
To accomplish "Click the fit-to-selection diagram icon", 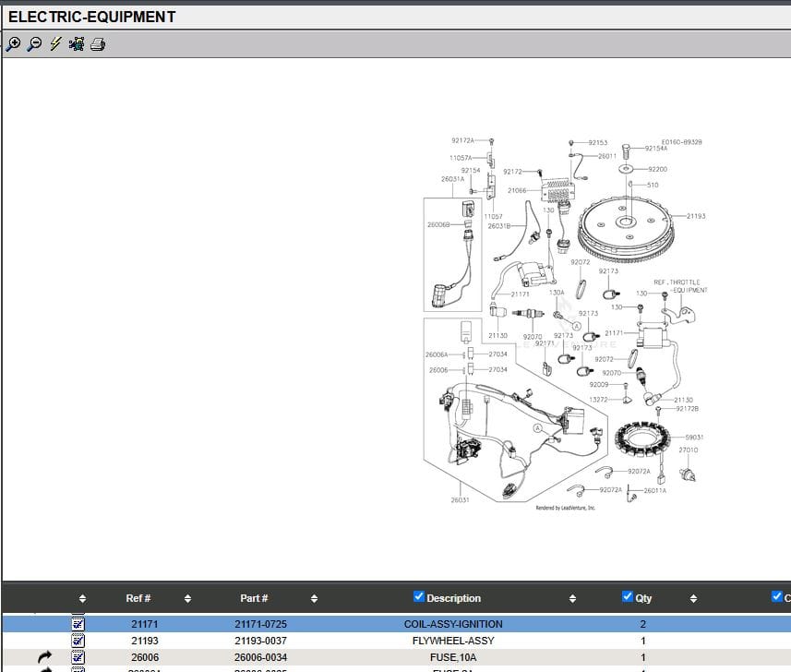I will click(x=77, y=43).
